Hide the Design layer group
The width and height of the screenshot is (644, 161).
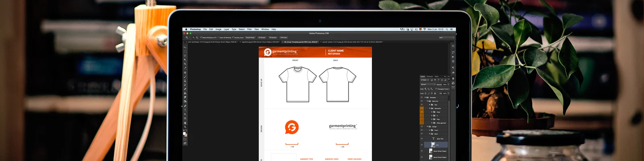tap(421, 126)
